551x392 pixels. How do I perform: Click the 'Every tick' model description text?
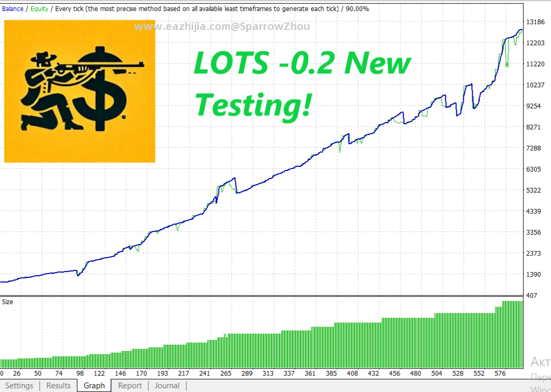coord(197,9)
